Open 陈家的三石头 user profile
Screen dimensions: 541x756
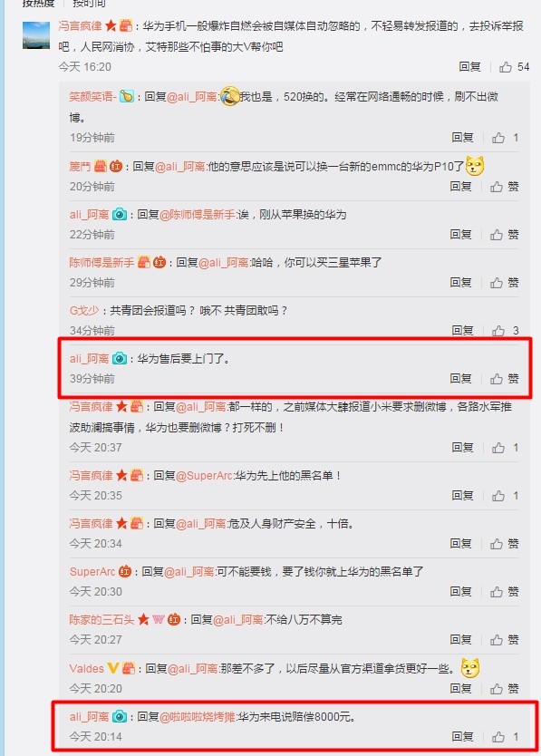(101, 620)
